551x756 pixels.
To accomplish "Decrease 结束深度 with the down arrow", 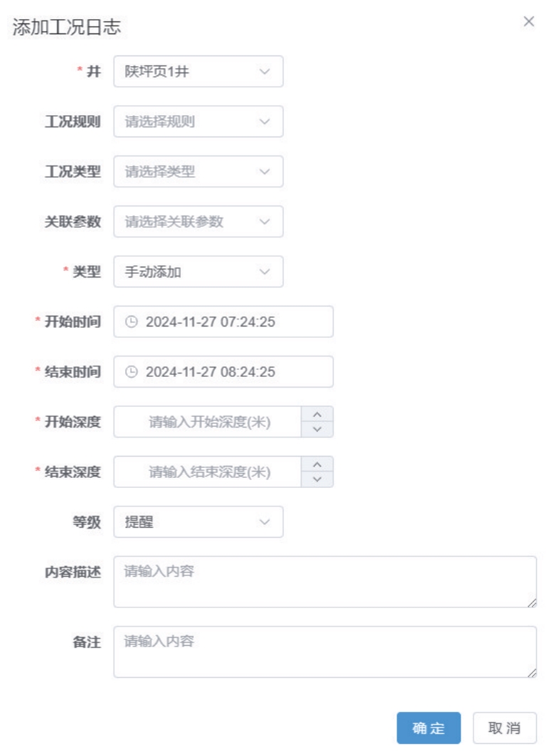I will pyautogui.click(x=317, y=479).
